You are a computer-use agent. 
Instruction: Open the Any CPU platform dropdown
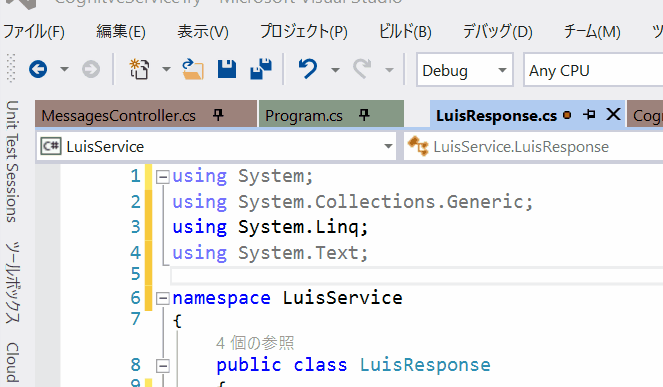593,70
